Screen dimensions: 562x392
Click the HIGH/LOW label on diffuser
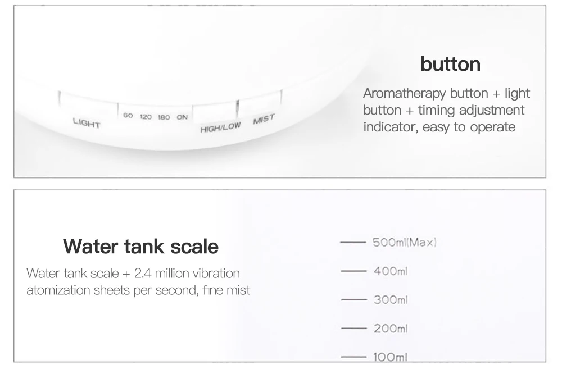[x=220, y=127]
